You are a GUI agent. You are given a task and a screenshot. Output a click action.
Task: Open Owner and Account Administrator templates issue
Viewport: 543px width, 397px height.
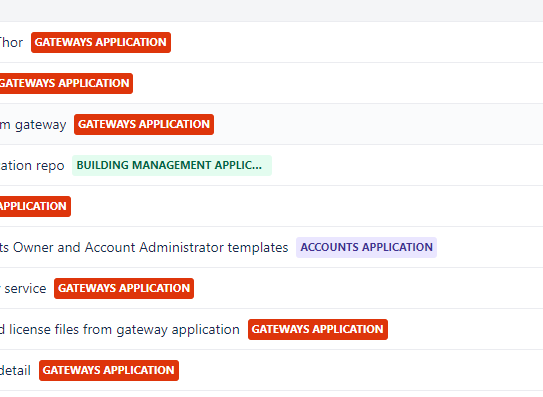click(144, 247)
